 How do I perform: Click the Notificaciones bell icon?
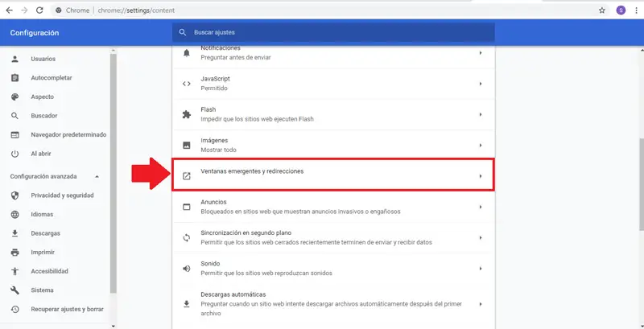click(x=187, y=53)
